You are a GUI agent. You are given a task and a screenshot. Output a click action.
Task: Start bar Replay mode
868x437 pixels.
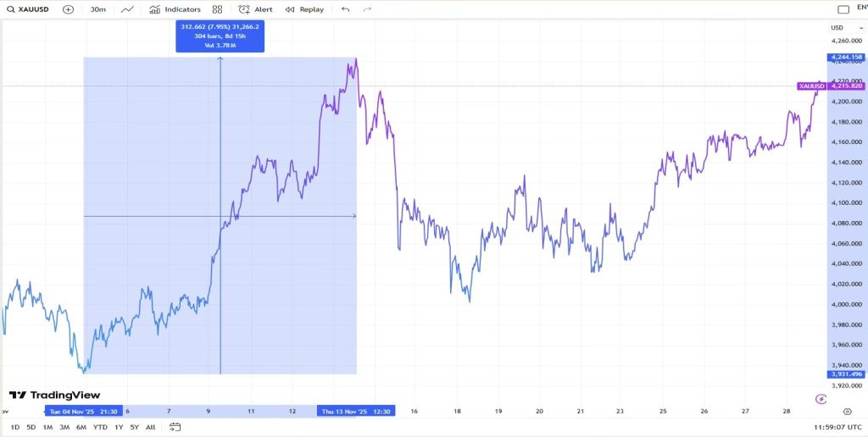[x=304, y=9]
